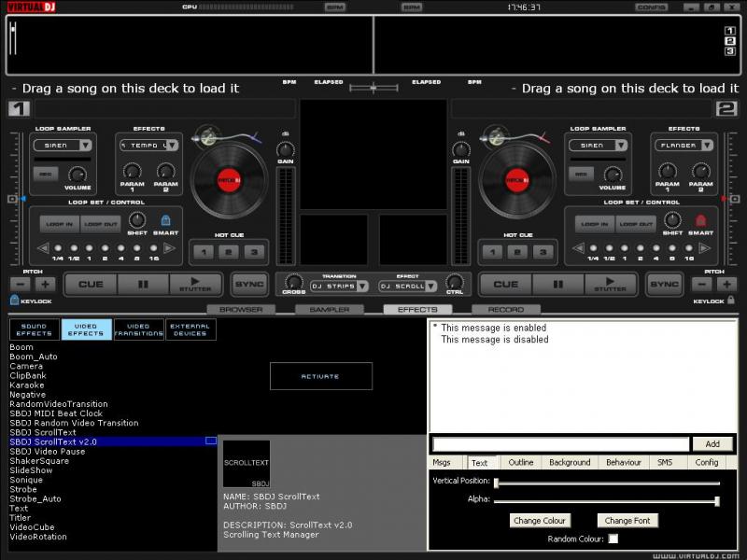Halve loop length with deck 2 left arrow

point(578,248)
